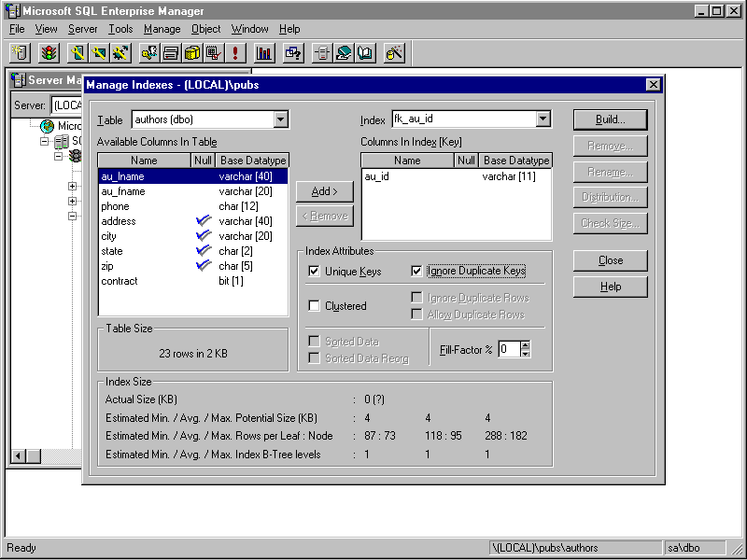This screenshot has width=747, height=560.
Task: Collapse the SQL server group tree node
Action: (x=44, y=142)
